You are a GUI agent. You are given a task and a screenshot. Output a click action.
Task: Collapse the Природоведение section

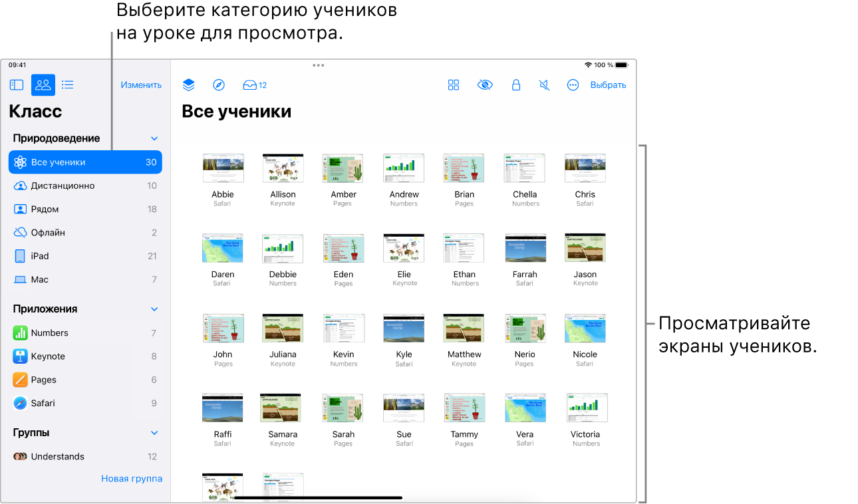click(x=154, y=138)
